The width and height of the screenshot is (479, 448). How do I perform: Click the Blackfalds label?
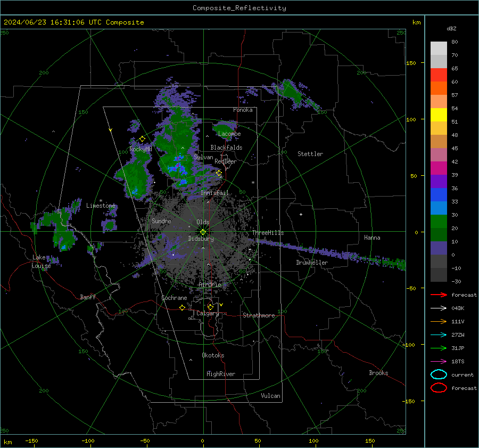click(x=226, y=148)
